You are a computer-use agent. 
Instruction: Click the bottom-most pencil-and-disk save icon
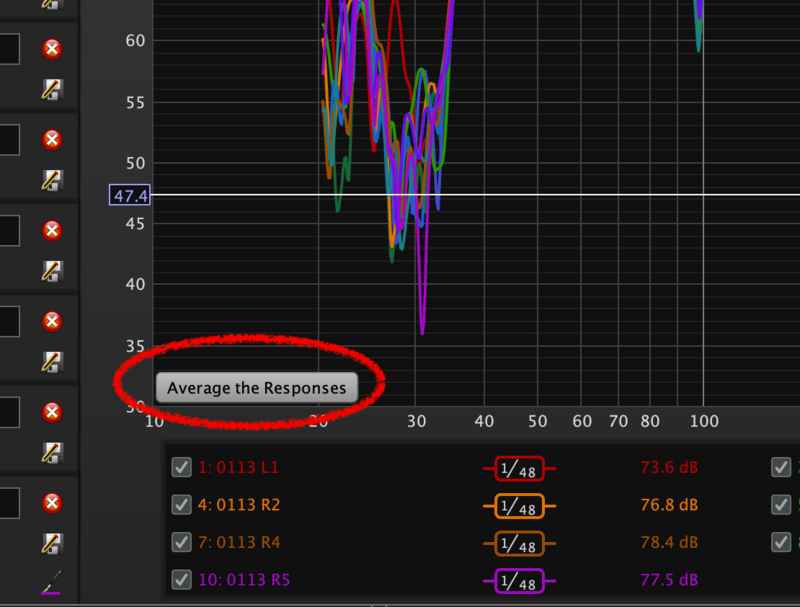coord(52,543)
